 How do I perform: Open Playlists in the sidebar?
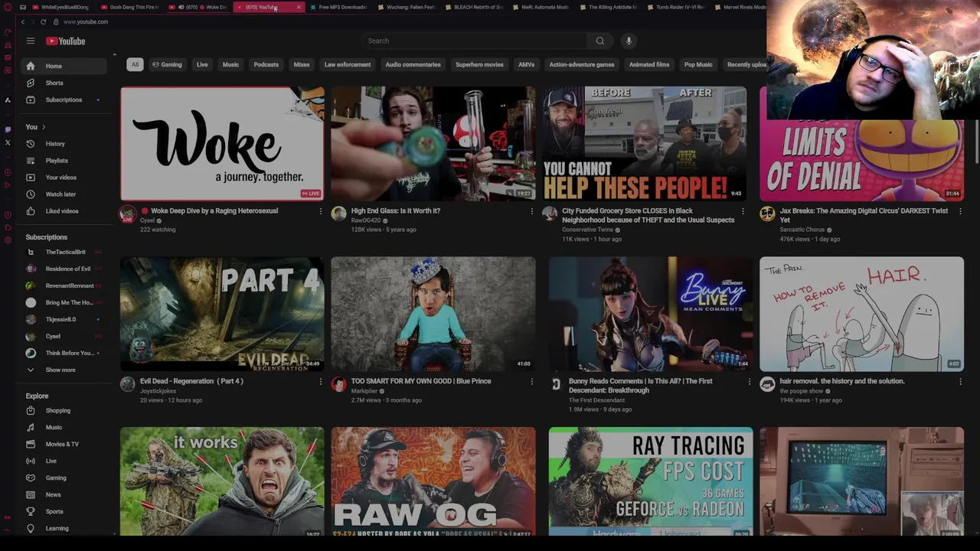pos(65,161)
